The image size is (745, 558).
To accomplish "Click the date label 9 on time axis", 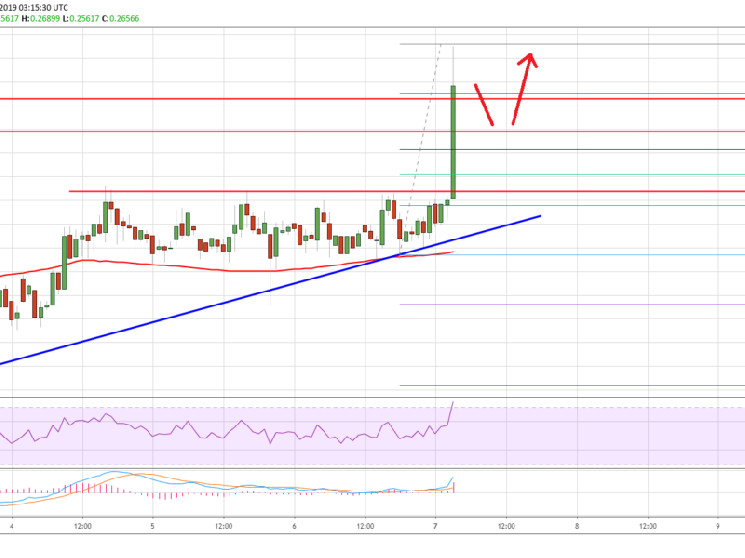I will pyautogui.click(x=718, y=526).
